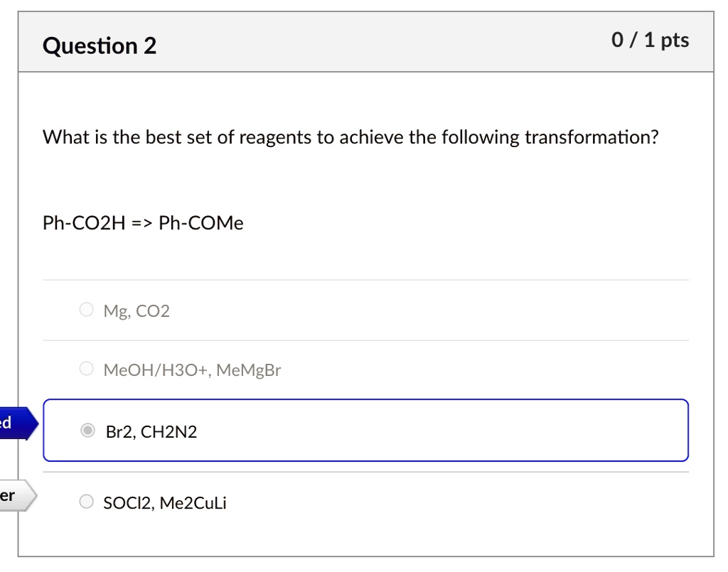This screenshot has height=572, width=728.
Task: Click the question prompt about best reagents
Action: point(350,137)
